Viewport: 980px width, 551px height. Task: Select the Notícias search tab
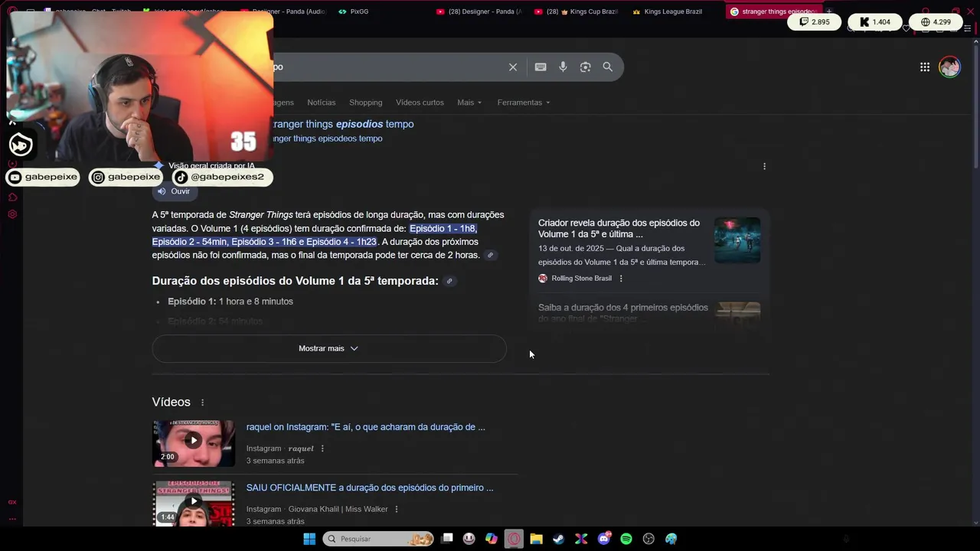[x=322, y=103]
